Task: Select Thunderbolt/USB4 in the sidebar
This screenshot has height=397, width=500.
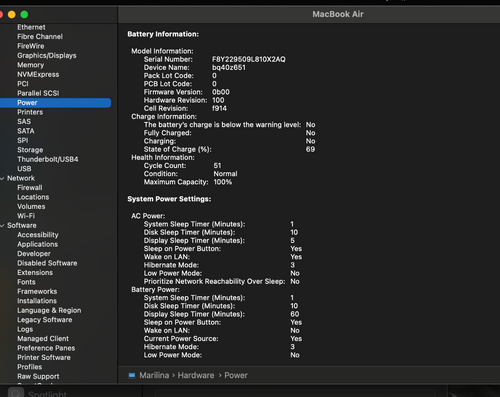Action: pos(48,159)
